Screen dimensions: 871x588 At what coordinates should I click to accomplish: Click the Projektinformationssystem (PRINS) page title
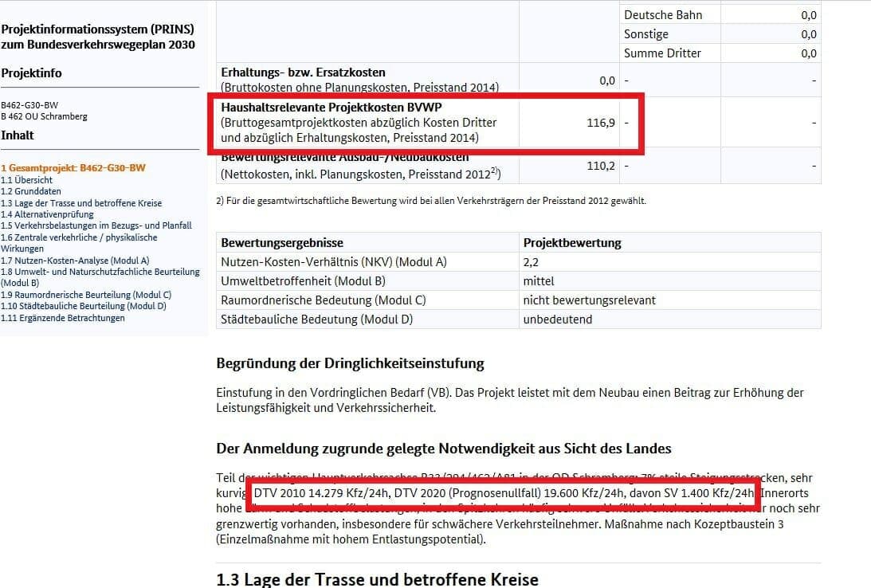pyautogui.click(x=98, y=37)
